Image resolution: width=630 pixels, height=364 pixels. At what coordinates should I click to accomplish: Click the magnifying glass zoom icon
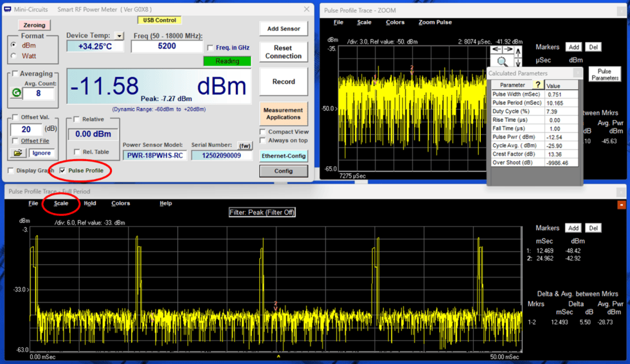(x=502, y=62)
